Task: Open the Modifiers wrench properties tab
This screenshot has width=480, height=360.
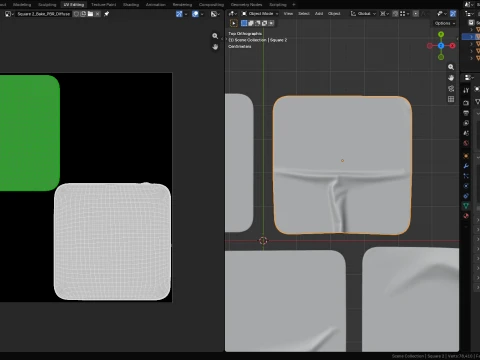Action: (x=466, y=166)
